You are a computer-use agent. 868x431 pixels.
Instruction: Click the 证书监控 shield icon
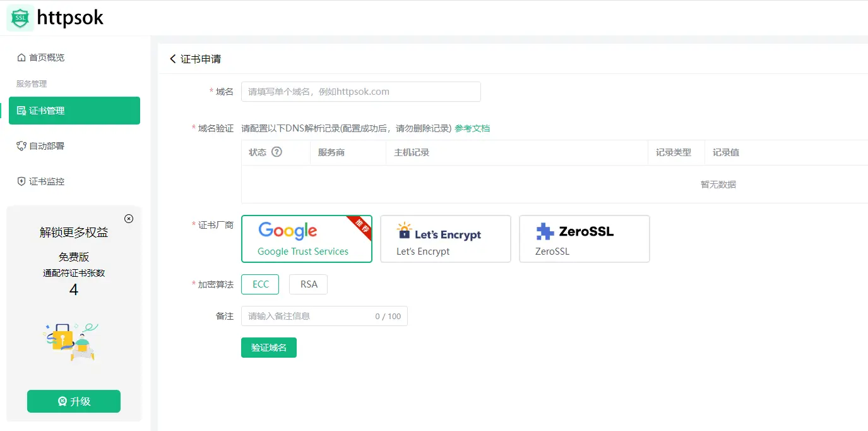21,181
